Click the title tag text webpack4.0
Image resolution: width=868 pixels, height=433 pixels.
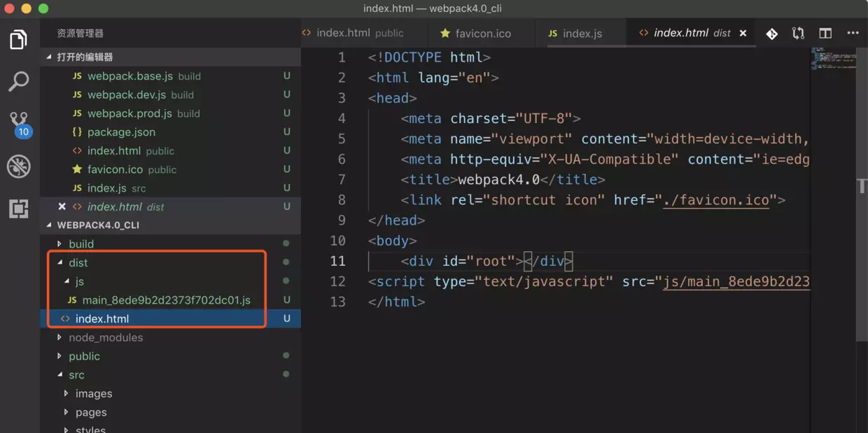[498, 179]
